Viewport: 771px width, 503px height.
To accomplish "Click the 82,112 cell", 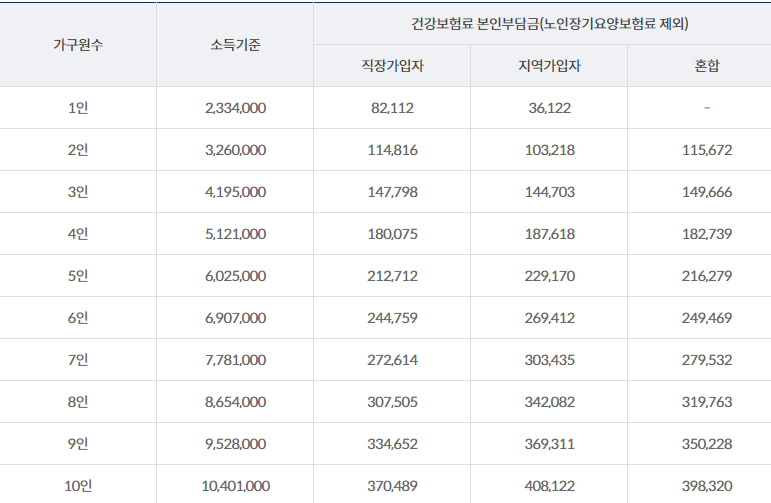I will [392, 108].
